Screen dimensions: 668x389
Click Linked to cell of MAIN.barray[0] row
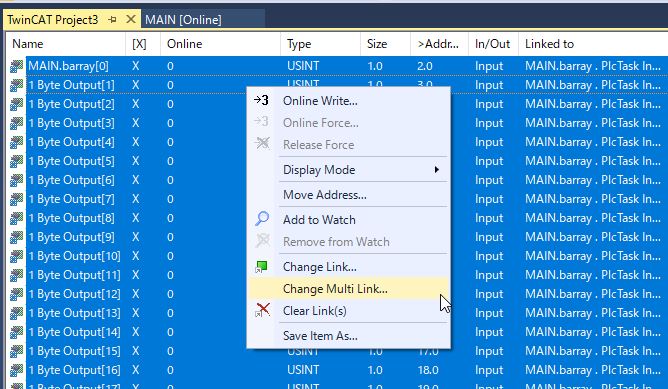pos(593,66)
